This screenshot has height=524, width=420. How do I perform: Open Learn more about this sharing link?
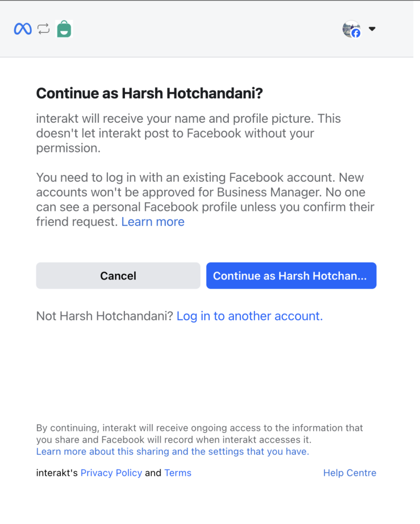click(173, 451)
